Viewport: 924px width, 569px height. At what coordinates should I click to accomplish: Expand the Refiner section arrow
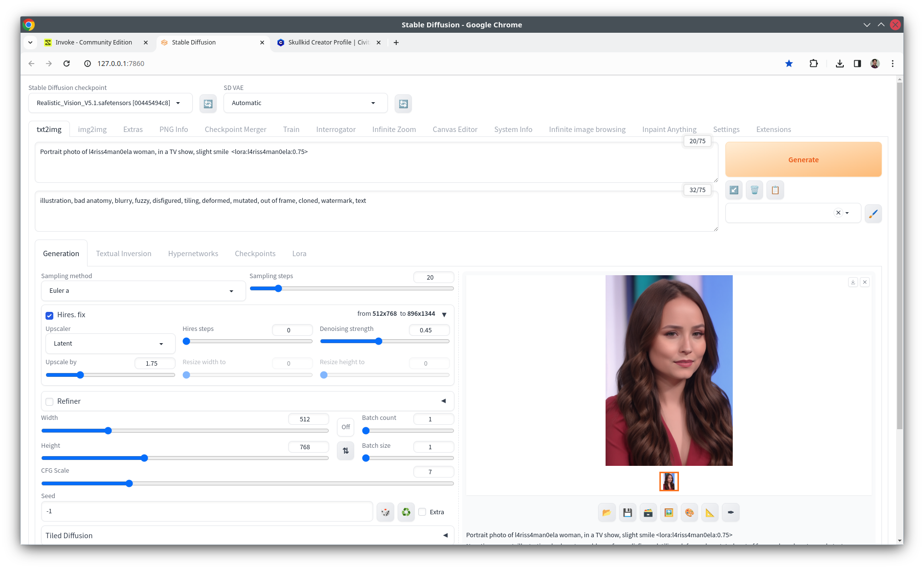click(x=444, y=401)
